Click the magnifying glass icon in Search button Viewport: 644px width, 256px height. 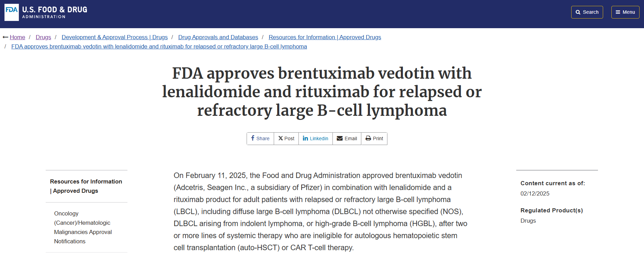click(x=578, y=12)
